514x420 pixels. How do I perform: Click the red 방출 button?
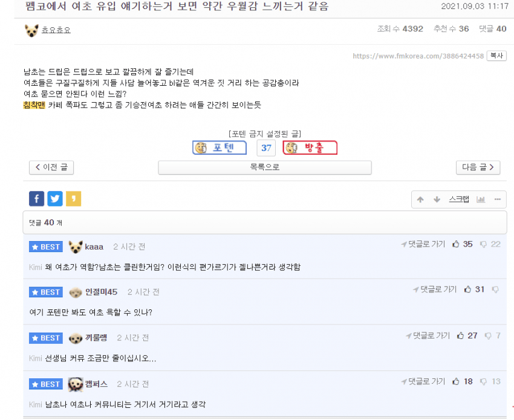coord(310,147)
